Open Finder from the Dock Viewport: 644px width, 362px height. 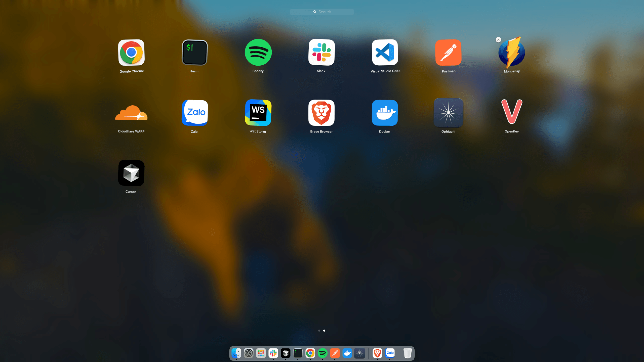point(236,353)
